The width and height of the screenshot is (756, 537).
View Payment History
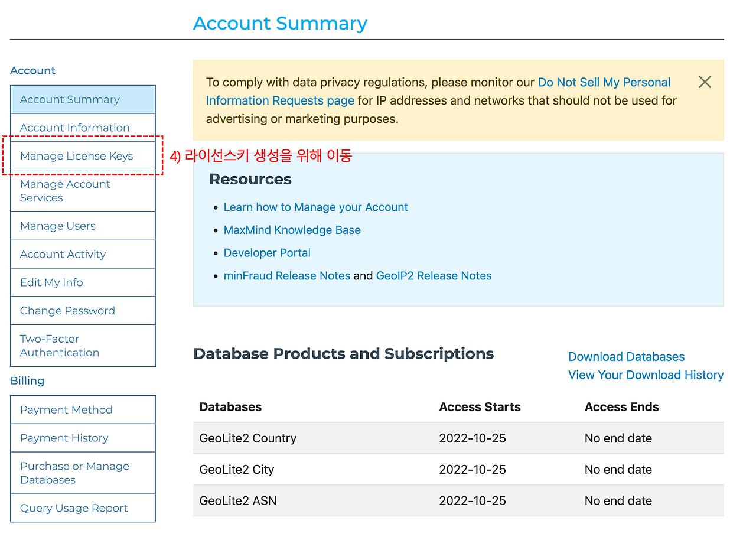point(64,438)
